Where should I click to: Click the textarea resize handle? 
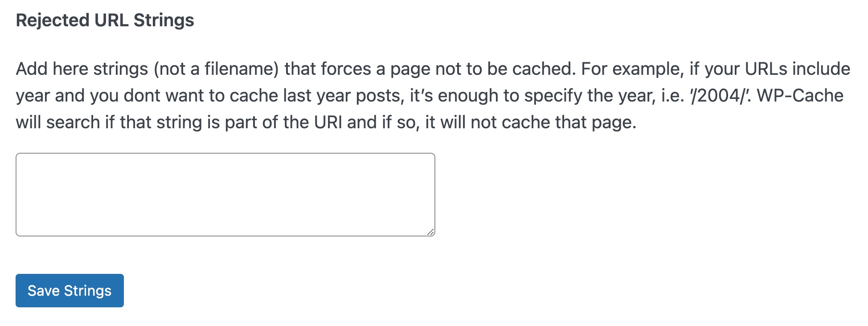point(430,232)
